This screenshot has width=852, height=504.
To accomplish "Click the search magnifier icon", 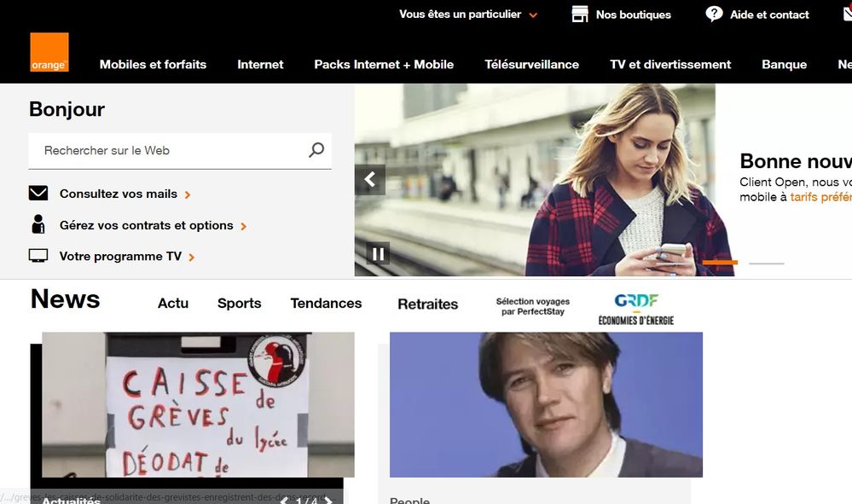I will point(316,150).
